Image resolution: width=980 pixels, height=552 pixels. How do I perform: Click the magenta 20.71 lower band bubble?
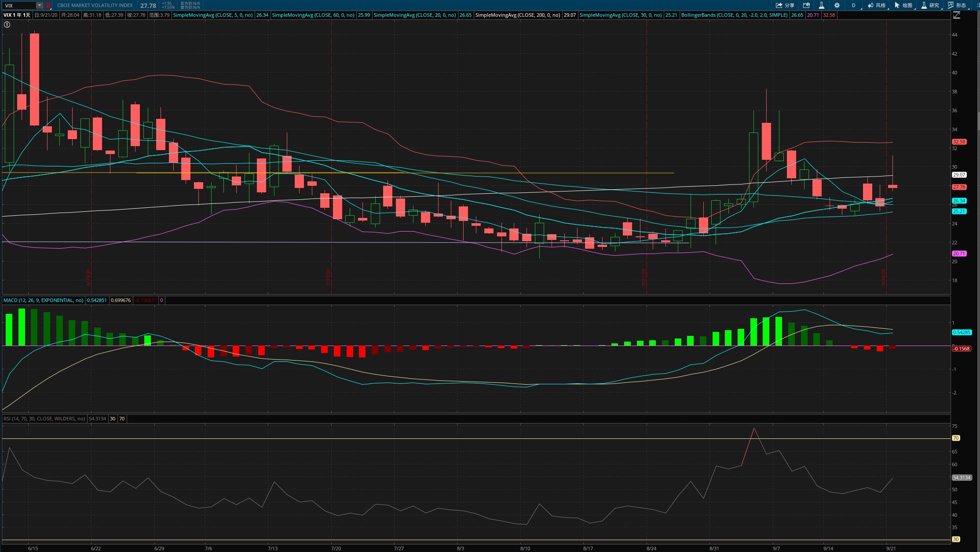959,254
